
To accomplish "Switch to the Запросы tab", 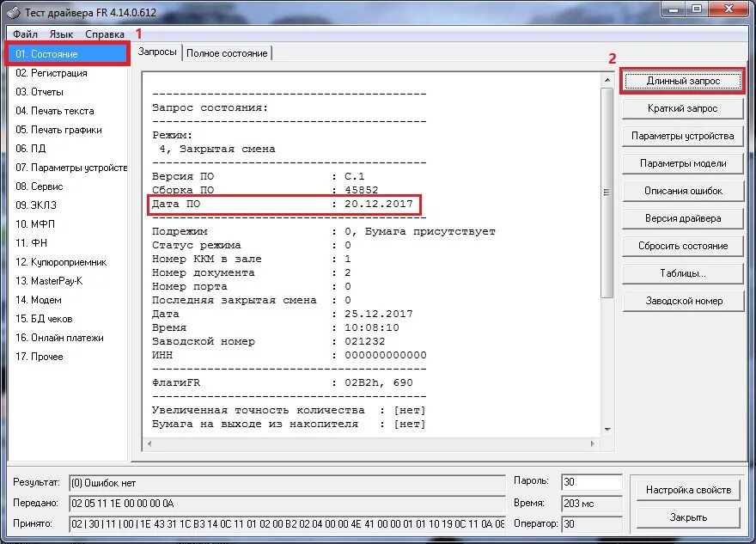I will [x=157, y=52].
